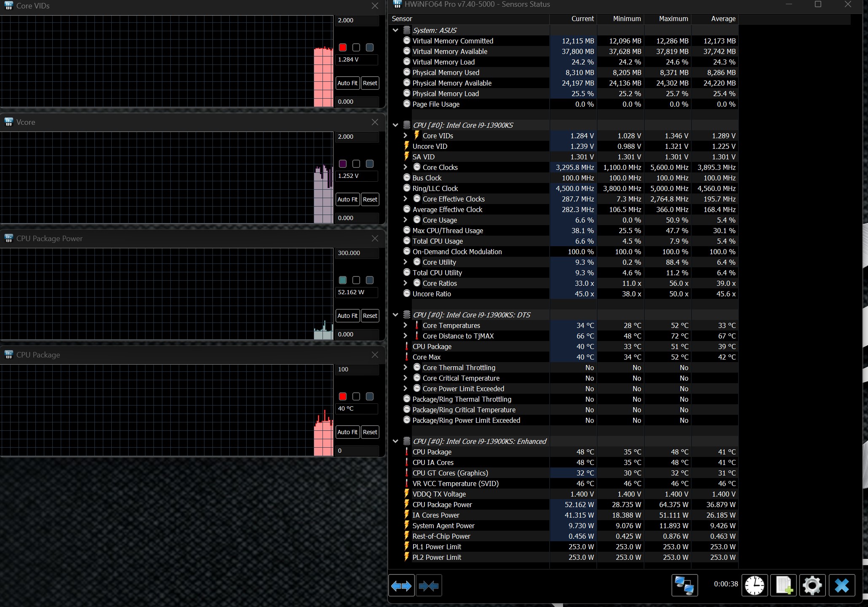Toggle the middle checkbox in CPU Package Power graph
This screenshot has height=607, width=868.
(x=356, y=280)
